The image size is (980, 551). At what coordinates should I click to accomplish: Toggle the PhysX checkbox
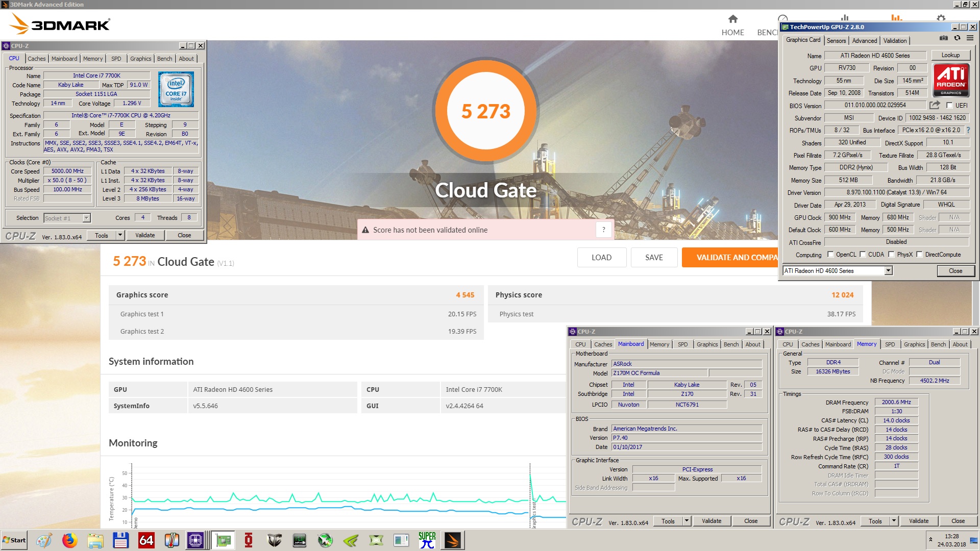891,255
